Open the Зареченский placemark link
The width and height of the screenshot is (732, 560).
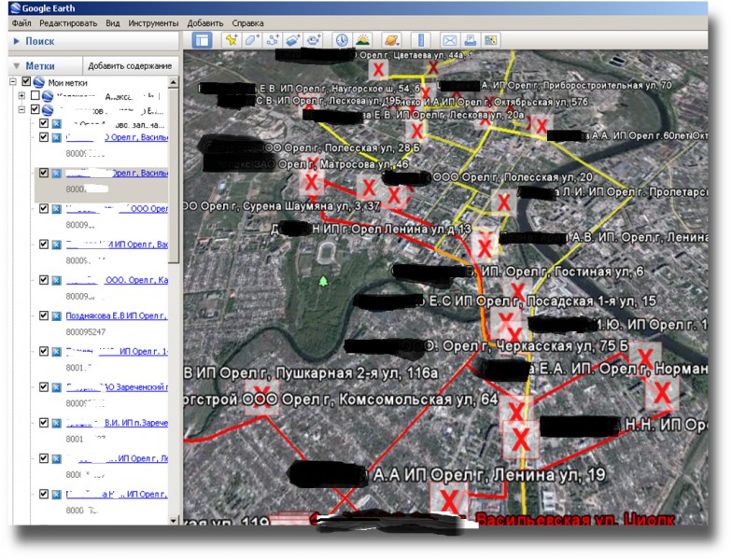[x=117, y=387]
